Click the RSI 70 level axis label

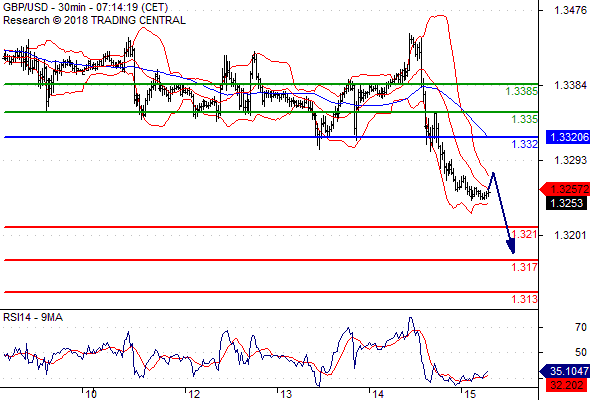[581, 327]
